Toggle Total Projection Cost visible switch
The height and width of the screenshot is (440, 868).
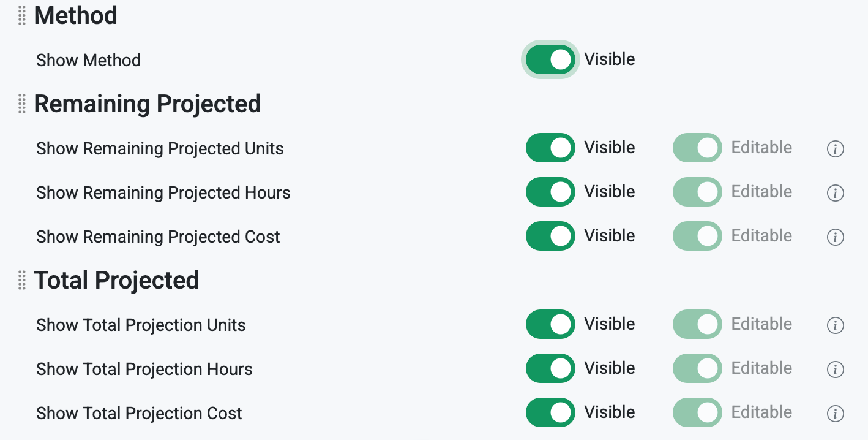pos(550,412)
